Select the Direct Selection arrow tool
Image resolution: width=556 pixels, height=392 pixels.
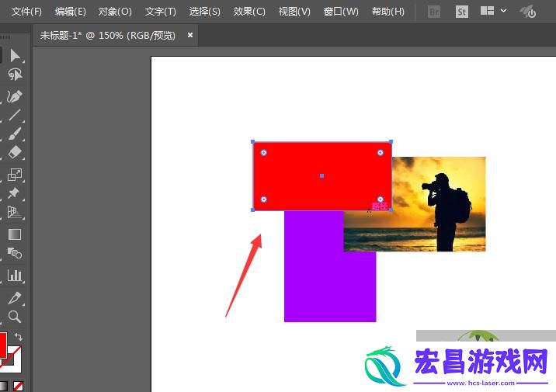click(15, 56)
